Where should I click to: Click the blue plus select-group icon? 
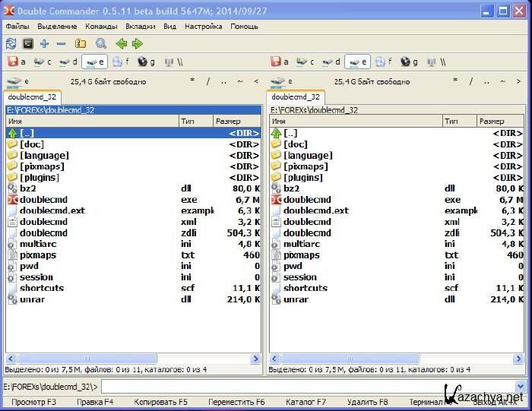coord(44,44)
